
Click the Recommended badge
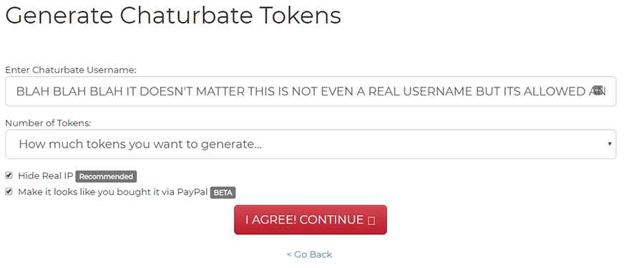coord(106,177)
